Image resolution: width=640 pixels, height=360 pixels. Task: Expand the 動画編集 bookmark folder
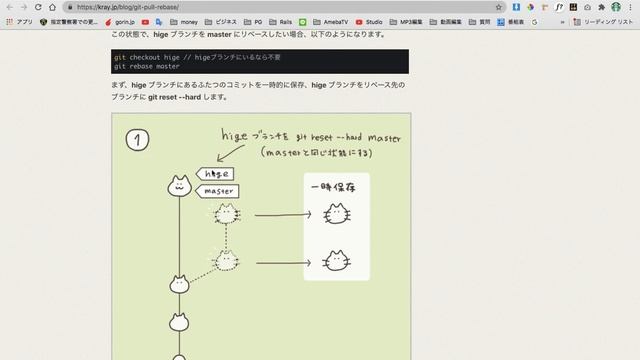445,22
